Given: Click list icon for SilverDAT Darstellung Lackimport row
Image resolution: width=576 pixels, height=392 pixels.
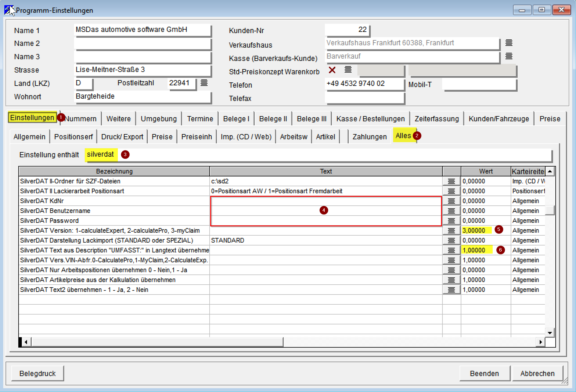Looking at the screenshot, I should 451,240.
